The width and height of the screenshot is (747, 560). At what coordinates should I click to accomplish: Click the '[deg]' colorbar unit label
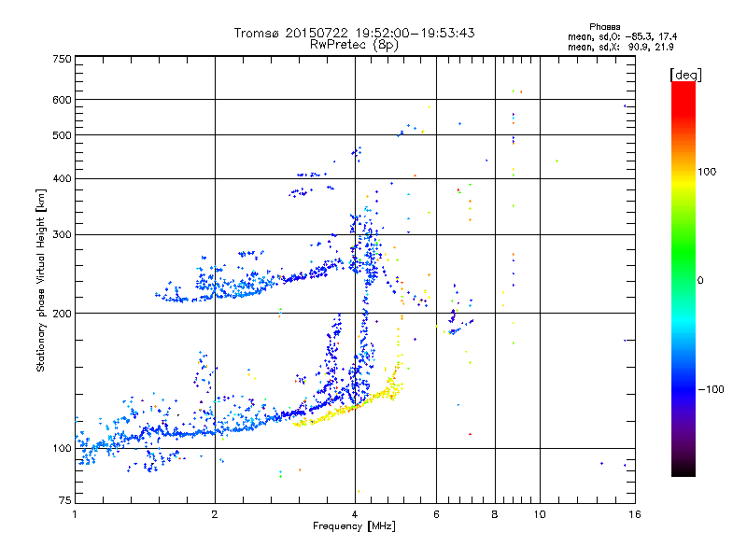pos(685,75)
